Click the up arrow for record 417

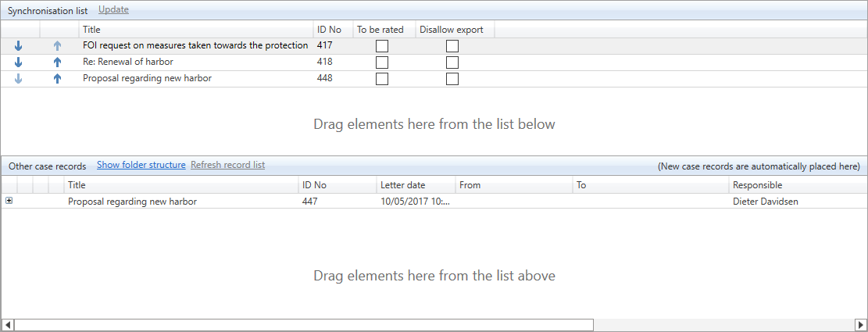coord(57,46)
